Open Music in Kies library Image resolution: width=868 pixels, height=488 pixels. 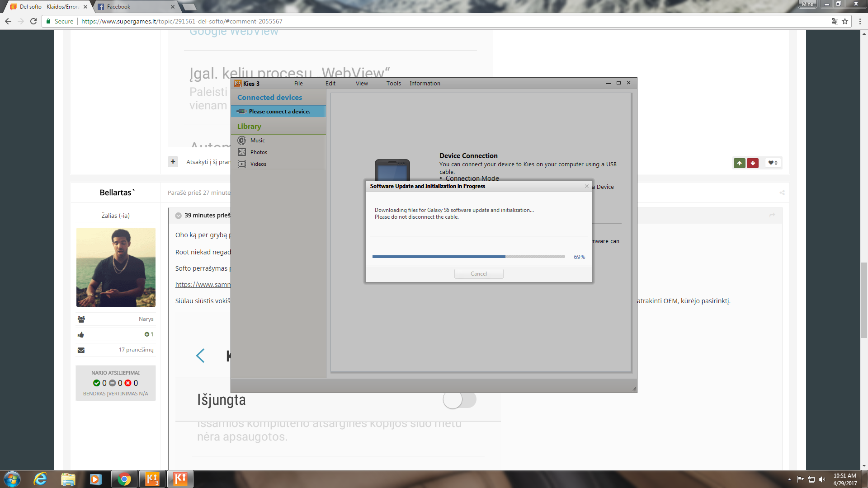tap(258, 141)
